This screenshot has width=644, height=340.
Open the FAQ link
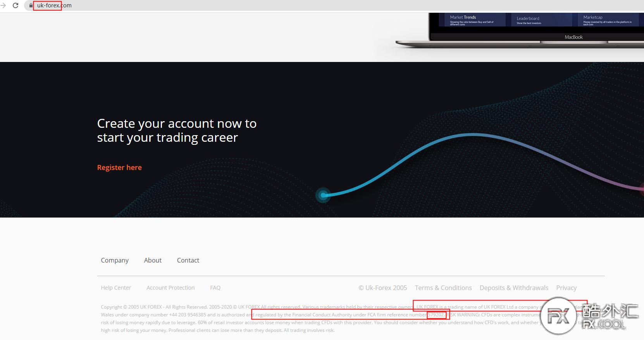[215, 288]
